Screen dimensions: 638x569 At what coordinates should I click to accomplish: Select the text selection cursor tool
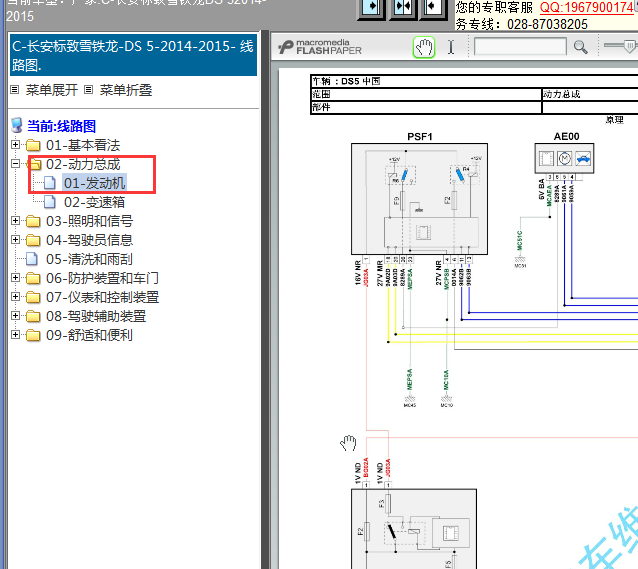point(451,47)
